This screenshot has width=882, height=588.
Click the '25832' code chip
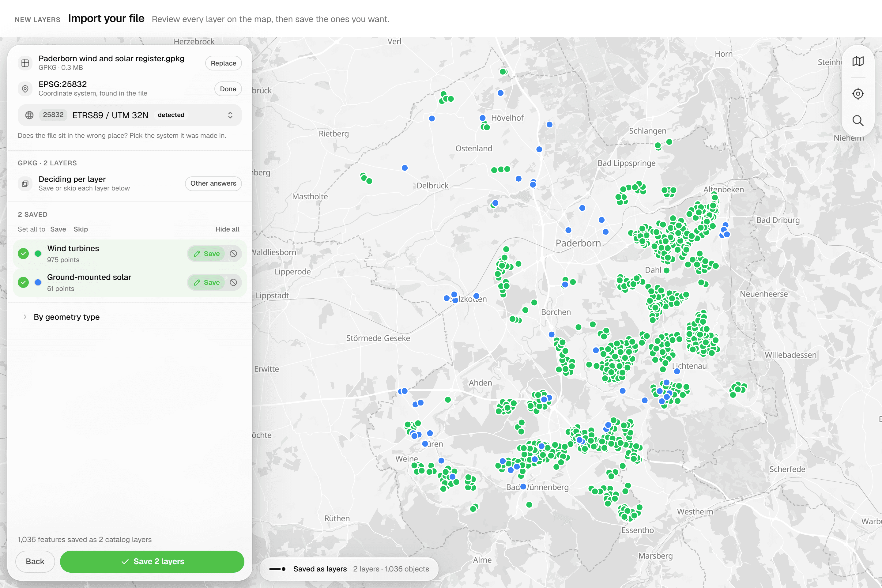[x=53, y=115]
